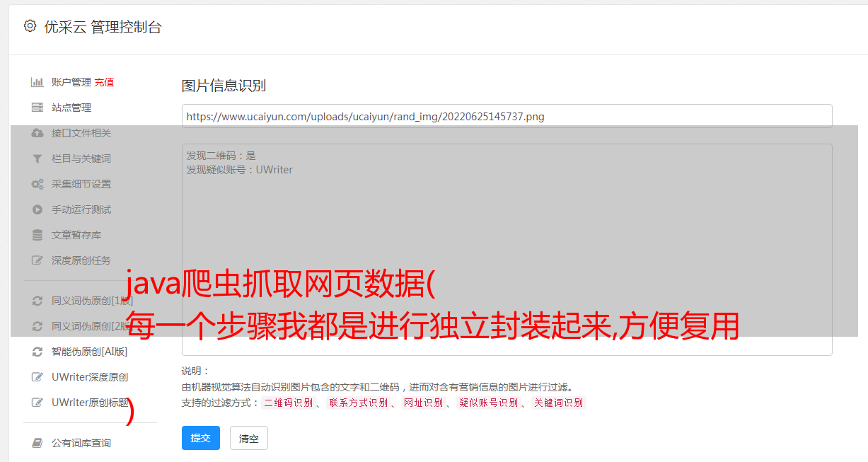This screenshot has height=462, width=868.
Task: Click the red 充值 link
Action: [104, 82]
